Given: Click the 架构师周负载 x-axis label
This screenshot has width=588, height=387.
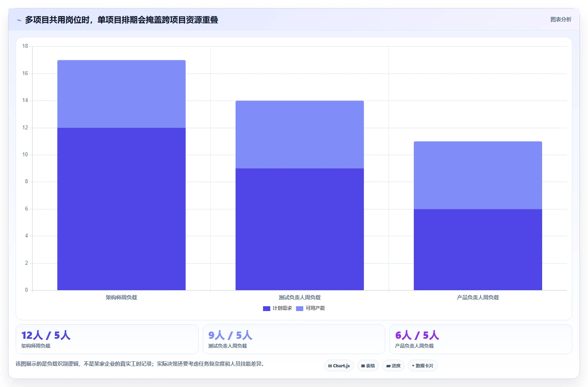Looking at the screenshot, I should click(121, 297).
